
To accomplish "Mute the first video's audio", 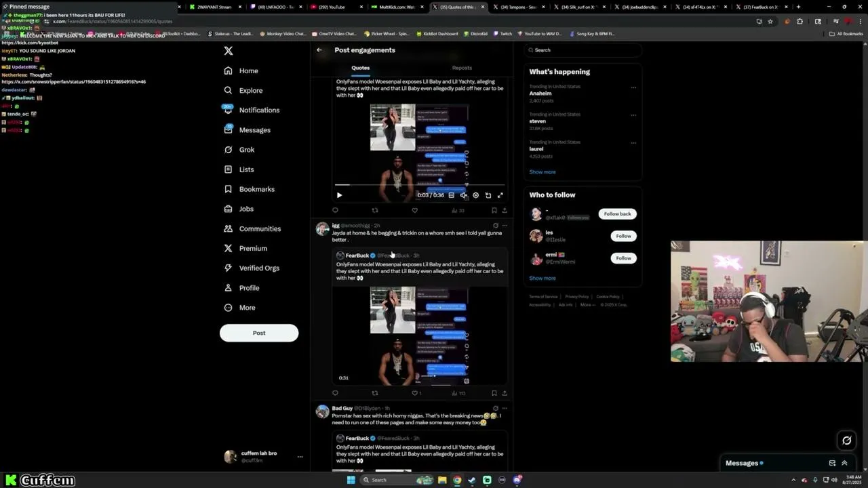I will click(463, 195).
